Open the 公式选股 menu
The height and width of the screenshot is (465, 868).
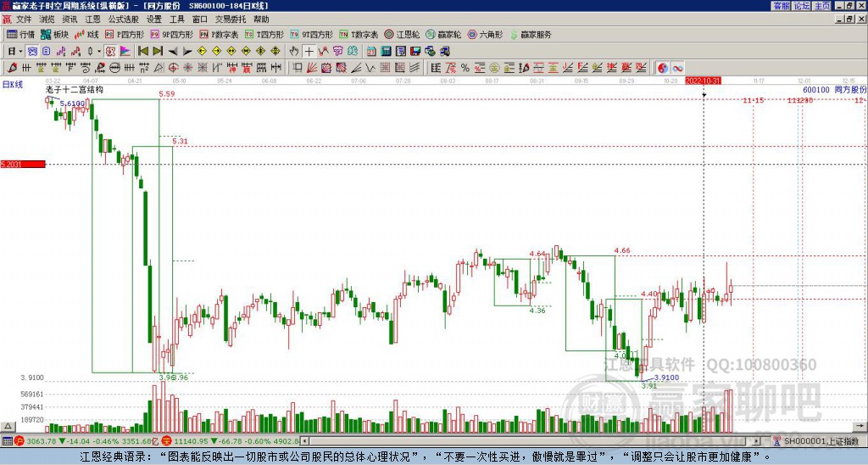[x=124, y=20]
